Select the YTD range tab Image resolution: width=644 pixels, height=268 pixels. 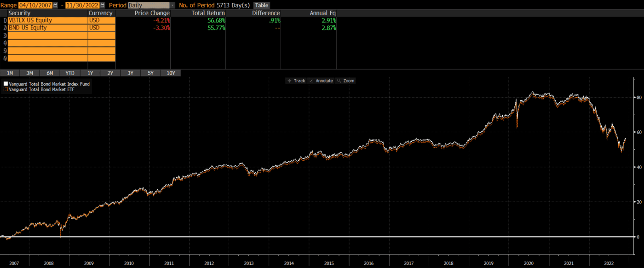pyautogui.click(x=70, y=73)
